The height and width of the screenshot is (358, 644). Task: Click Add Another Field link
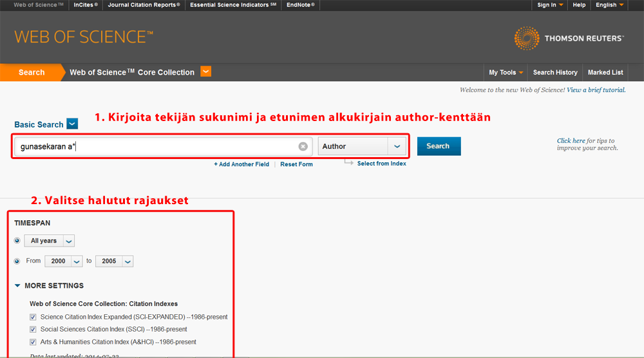tap(241, 164)
